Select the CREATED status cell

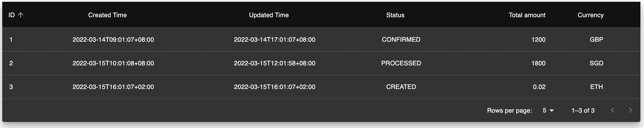[401, 87]
